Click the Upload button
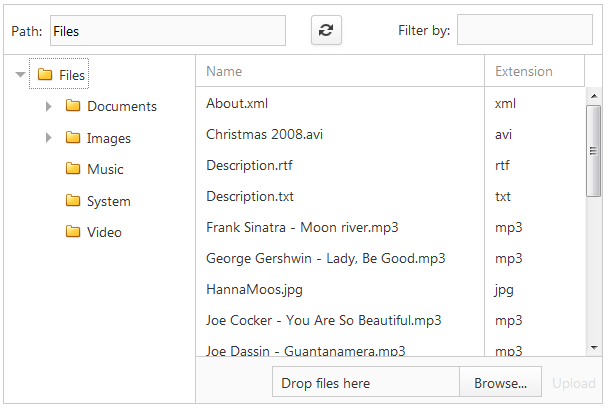The height and width of the screenshot is (408, 608). pos(573,383)
